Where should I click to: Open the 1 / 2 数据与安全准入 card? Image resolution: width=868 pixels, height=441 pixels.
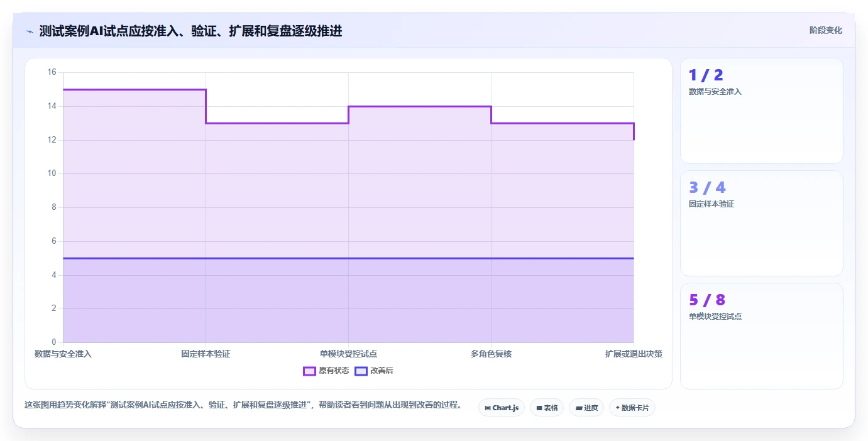761,111
